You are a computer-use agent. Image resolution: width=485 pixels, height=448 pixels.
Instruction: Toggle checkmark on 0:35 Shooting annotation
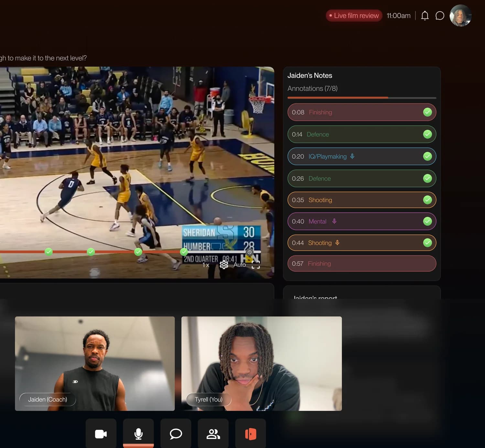tap(427, 200)
